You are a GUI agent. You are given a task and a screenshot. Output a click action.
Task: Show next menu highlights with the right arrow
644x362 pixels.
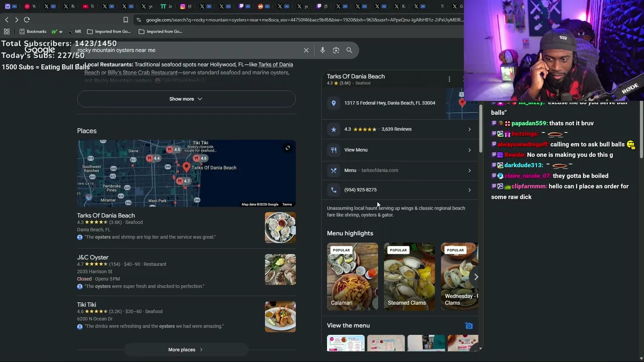click(x=475, y=277)
